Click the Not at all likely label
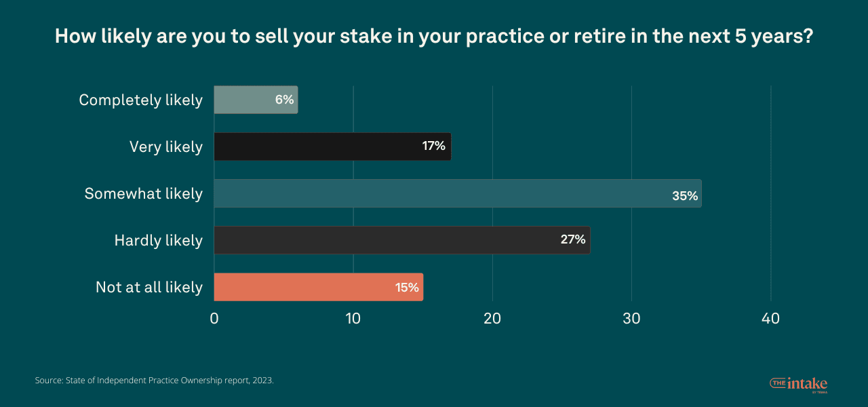The height and width of the screenshot is (407, 868). (149, 288)
